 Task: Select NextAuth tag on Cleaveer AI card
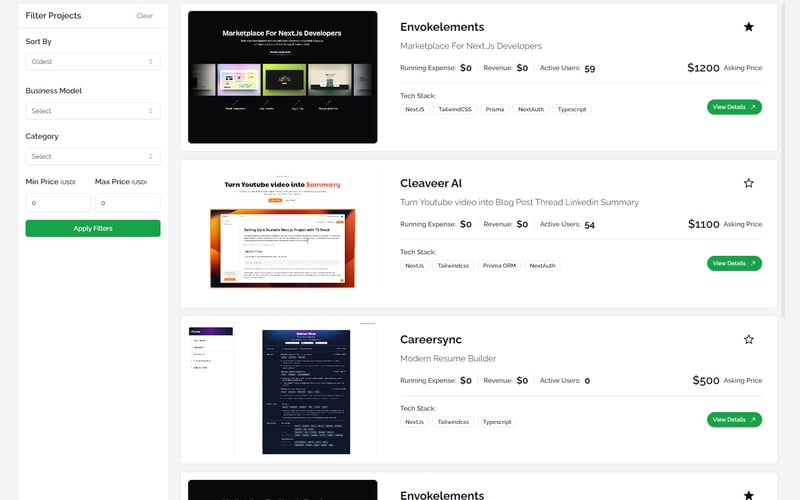point(542,265)
